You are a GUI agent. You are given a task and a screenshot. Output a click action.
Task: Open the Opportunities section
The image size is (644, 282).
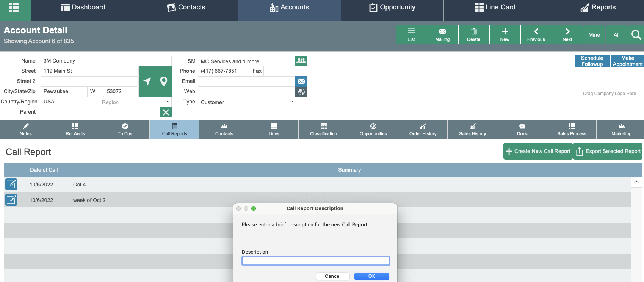373,130
